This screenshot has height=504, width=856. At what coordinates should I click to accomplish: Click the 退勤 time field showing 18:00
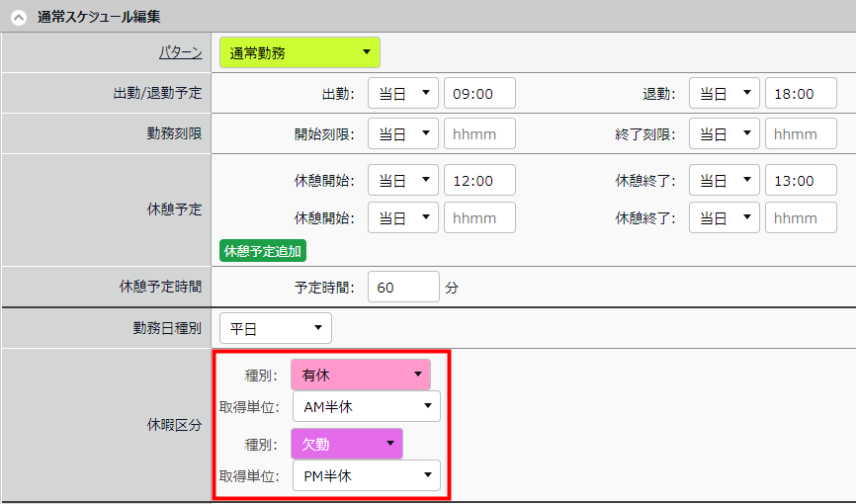[x=801, y=93]
